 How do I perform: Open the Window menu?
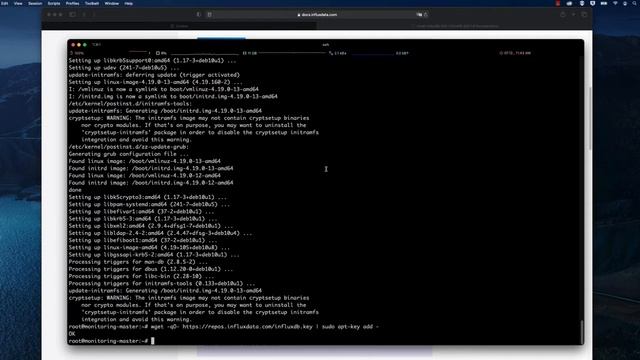tap(111, 3)
